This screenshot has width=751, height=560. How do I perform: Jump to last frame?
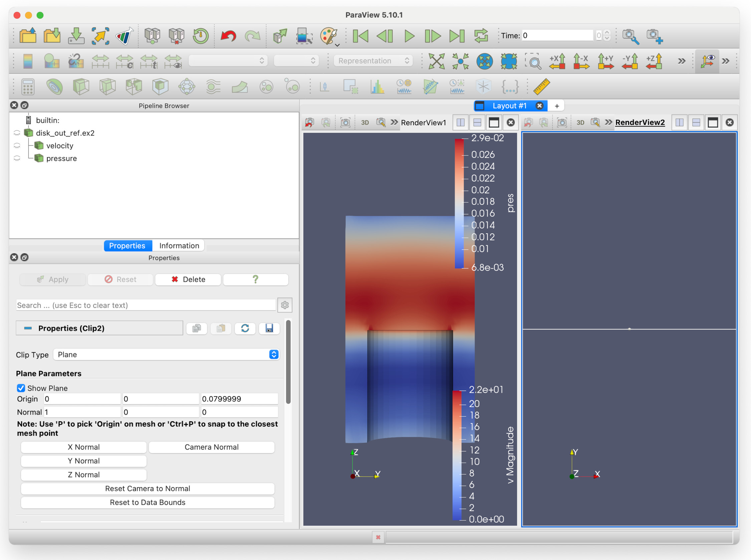[457, 36]
